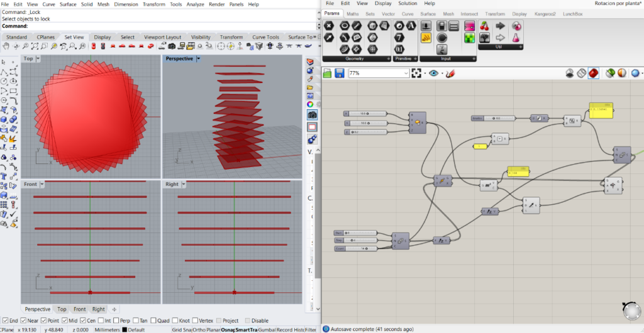Expand the Primitive panel with plus button
644x333 pixels.
pyautogui.click(x=415, y=59)
